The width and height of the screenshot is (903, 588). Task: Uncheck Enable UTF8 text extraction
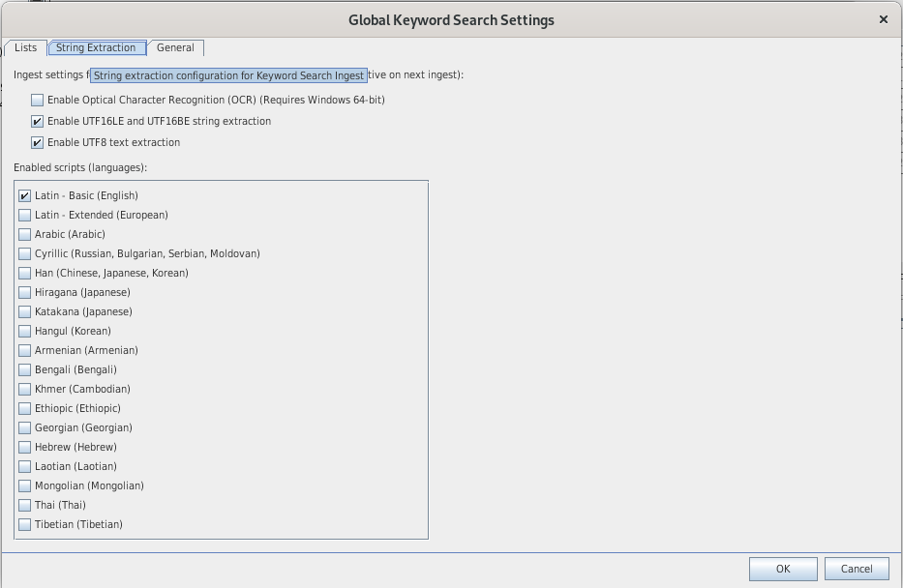38,142
